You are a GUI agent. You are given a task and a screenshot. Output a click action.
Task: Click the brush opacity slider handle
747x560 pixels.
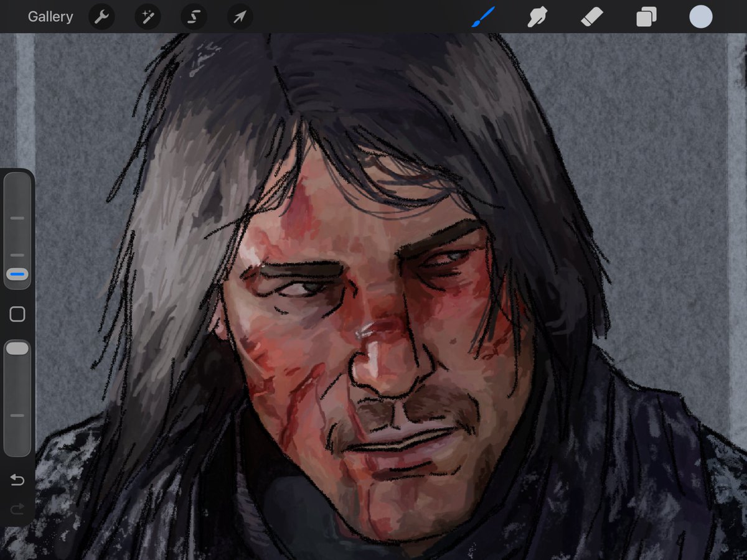tap(17, 348)
